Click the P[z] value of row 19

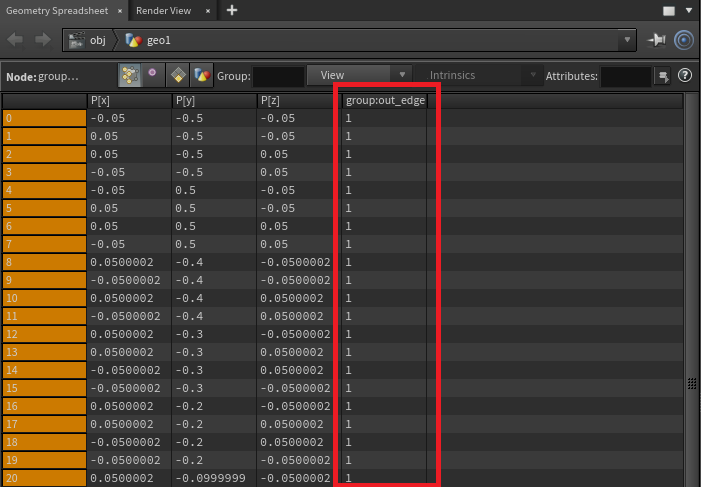tap(295, 460)
